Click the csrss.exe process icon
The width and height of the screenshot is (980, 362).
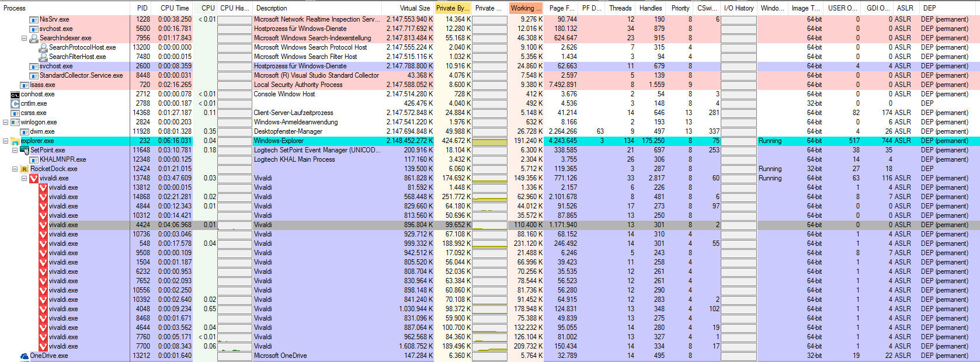pos(15,113)
